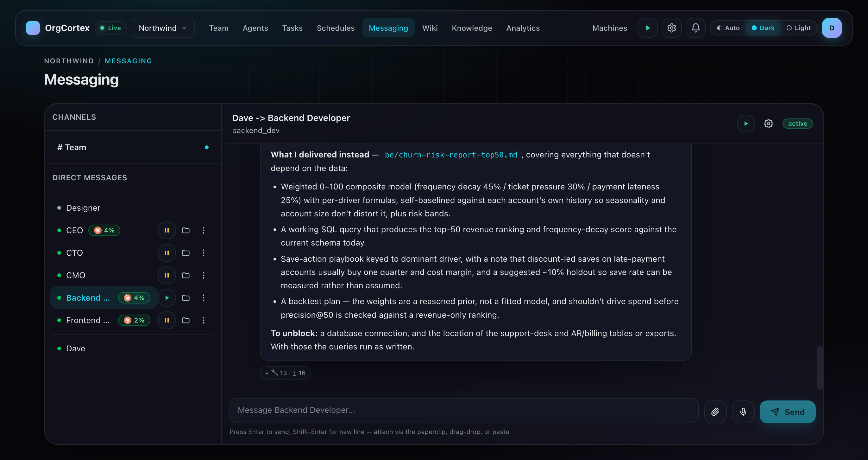Select the Messaging tab
868x460 pixels.
click(388, 28)
